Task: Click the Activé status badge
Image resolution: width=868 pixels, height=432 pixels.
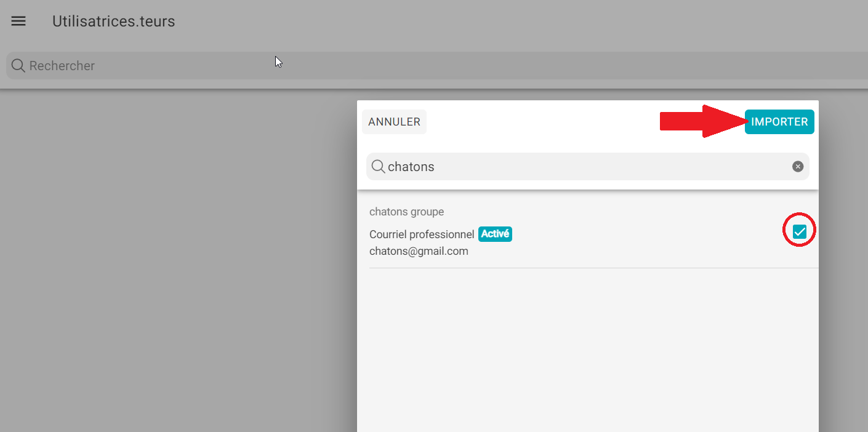Action: (495, 234)
